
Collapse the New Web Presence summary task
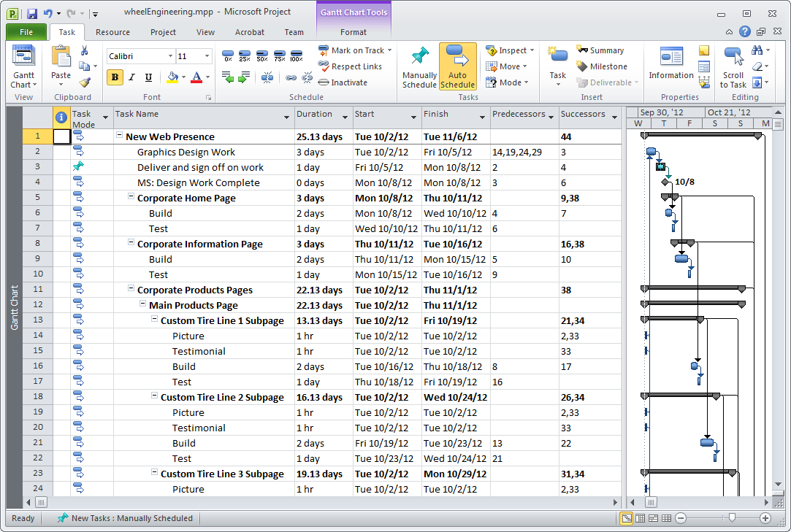[x=120, y=135]
